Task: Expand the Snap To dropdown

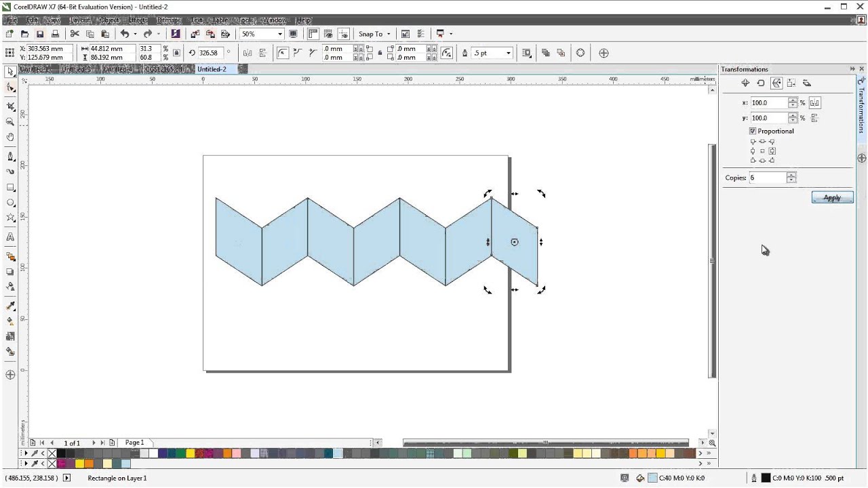Action: (374, 34)
